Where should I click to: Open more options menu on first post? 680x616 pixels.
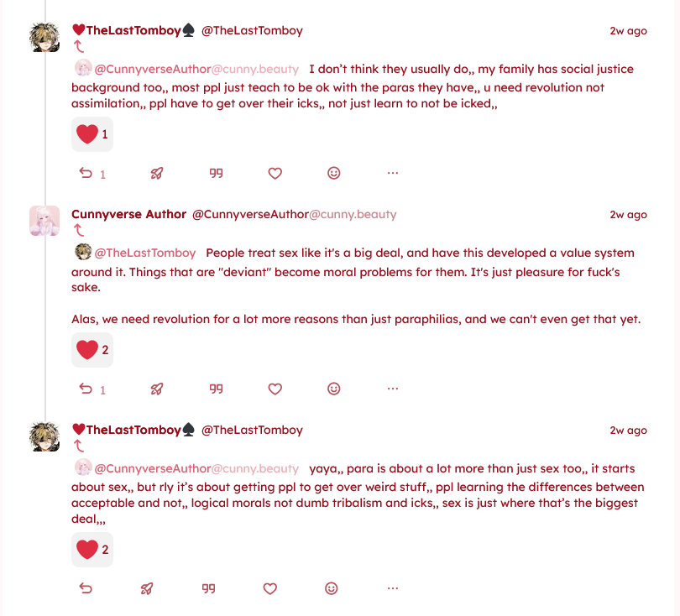392,173
